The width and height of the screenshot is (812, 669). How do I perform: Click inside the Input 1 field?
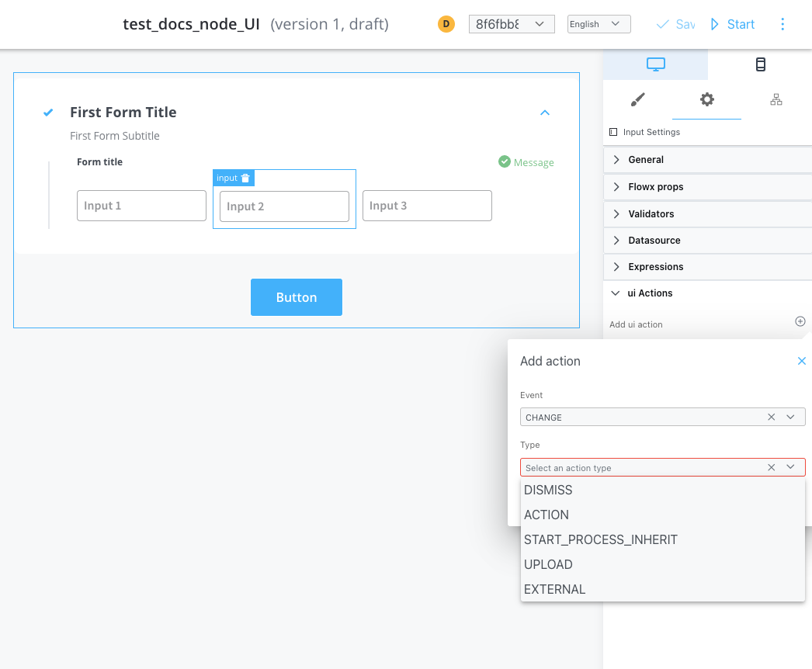[141, 205]
